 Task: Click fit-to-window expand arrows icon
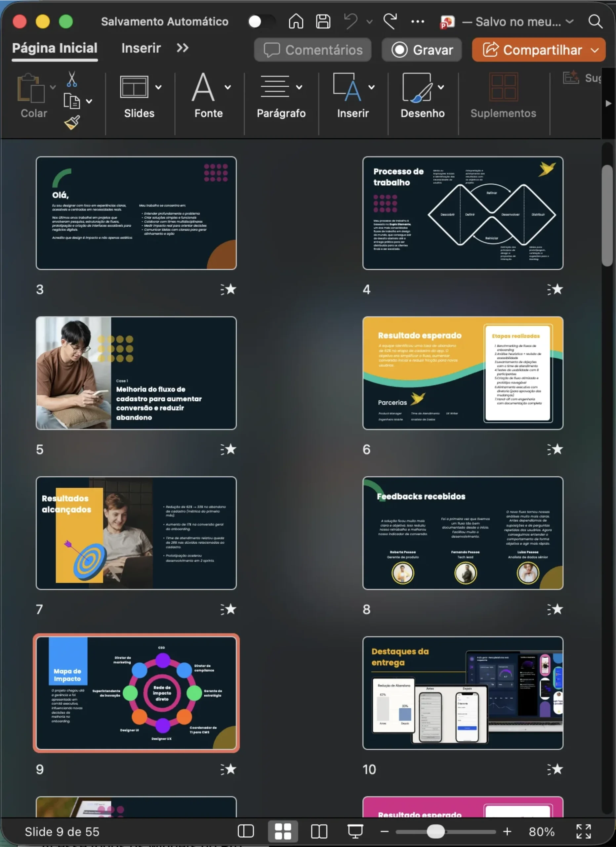click(584, 831)
